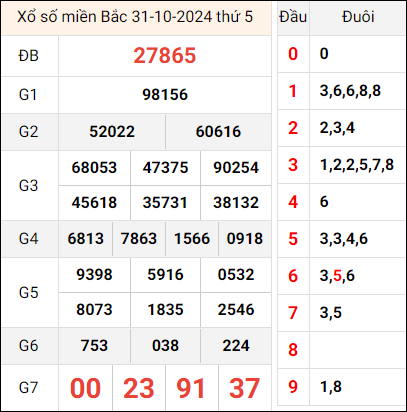Screen dimensions: 407x412
Task: Click G5 number 2546
Action: click(236, 310)
